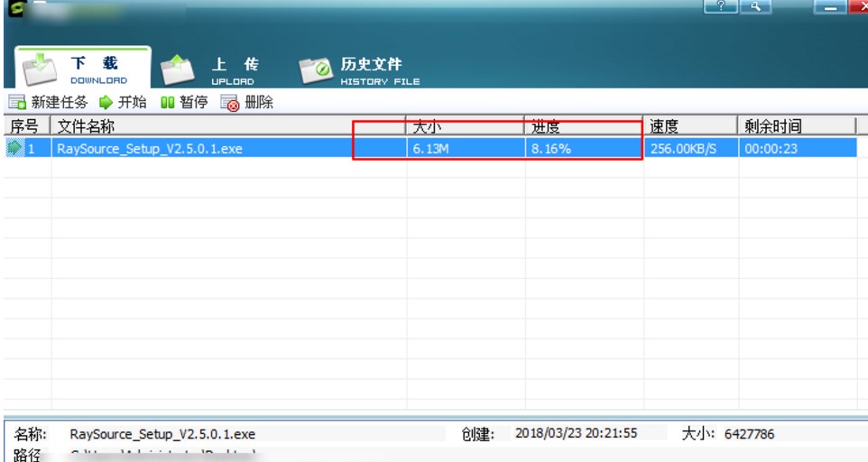868x462 pixels.
Task: Click the application logo in title bar
Action: pyautogui.click(x=17, y=8)
